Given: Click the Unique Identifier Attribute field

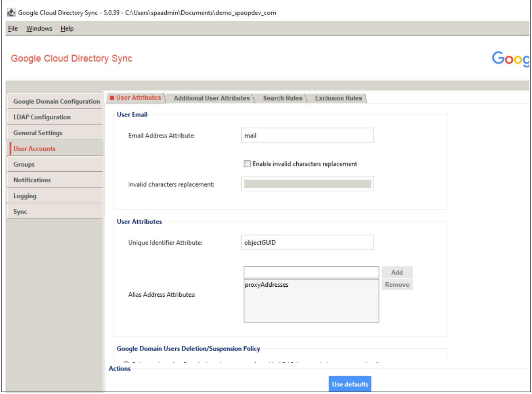Looking at the screenshot, I should click(307, 242).
